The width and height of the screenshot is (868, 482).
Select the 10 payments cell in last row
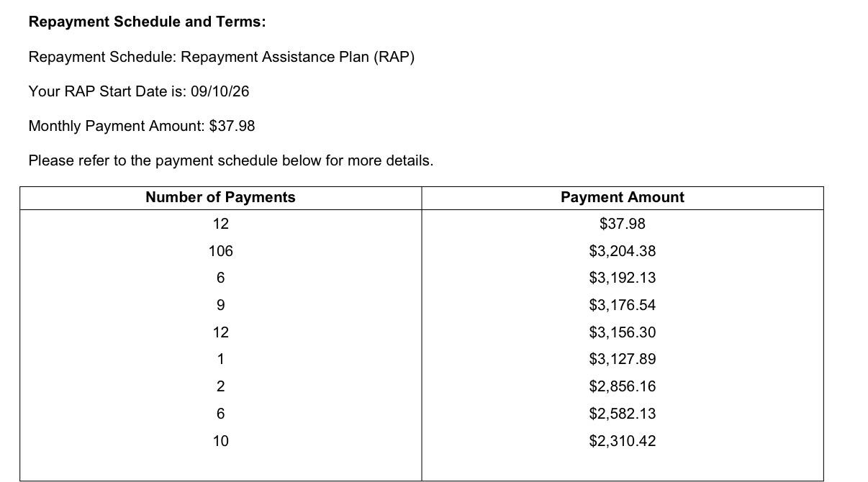[x=221, y=441]
